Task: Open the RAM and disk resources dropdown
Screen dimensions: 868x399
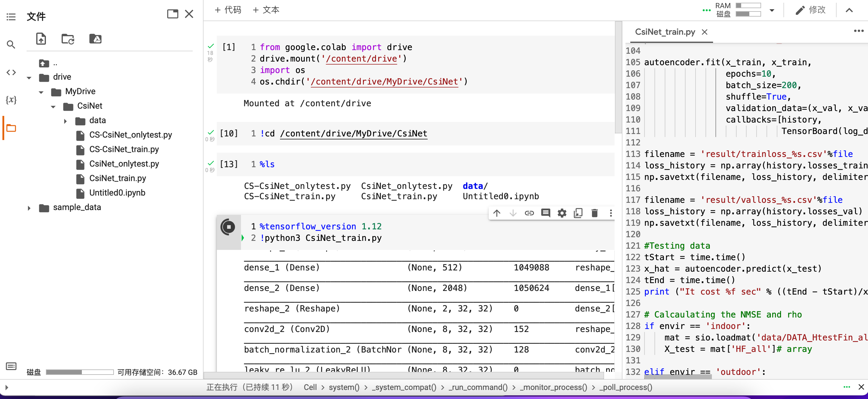Action: (x=772, y=10)
